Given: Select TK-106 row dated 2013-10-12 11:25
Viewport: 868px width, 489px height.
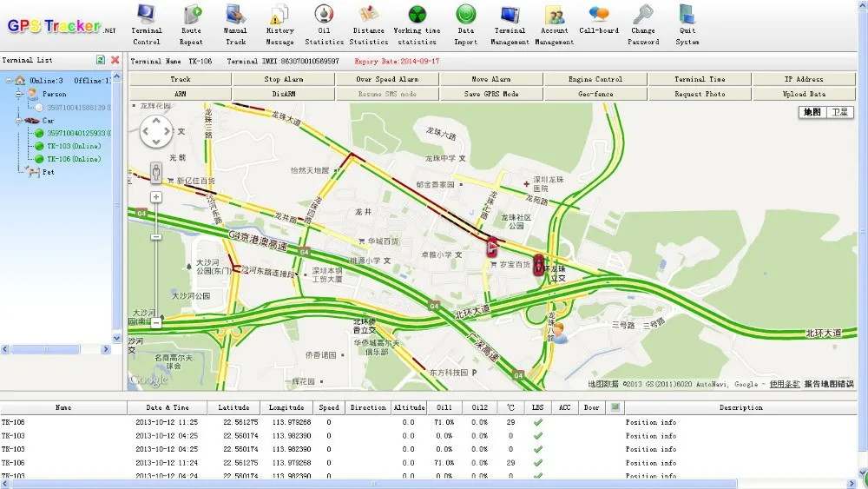Looking at the screenshot, I should [429, 422].
